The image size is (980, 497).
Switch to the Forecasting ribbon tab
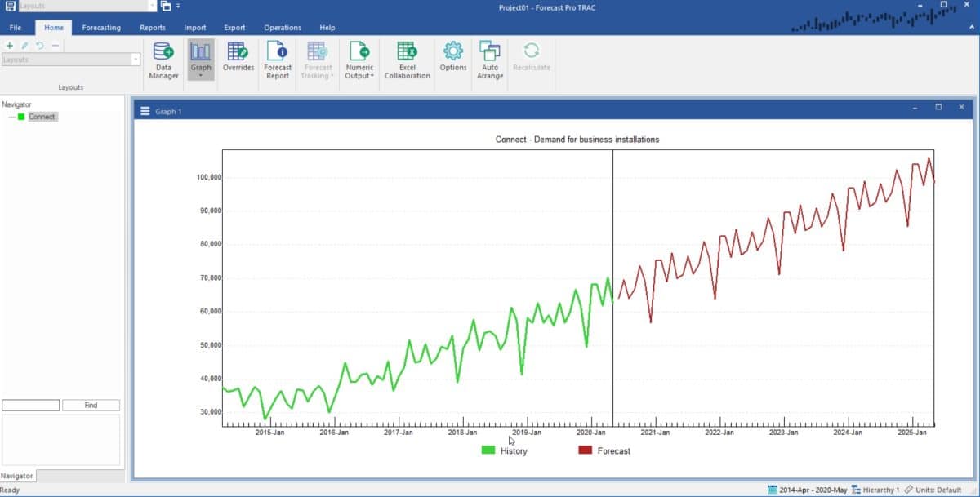pos(100,27)
